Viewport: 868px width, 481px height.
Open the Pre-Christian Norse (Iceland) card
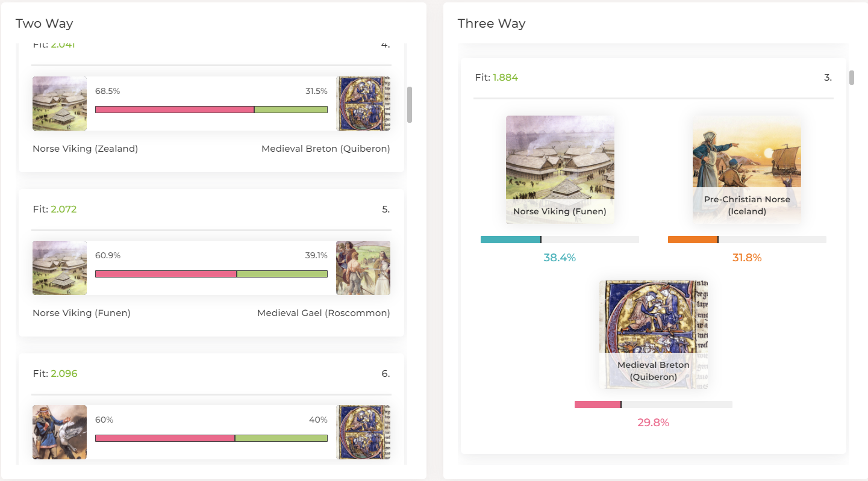(747, 170)
